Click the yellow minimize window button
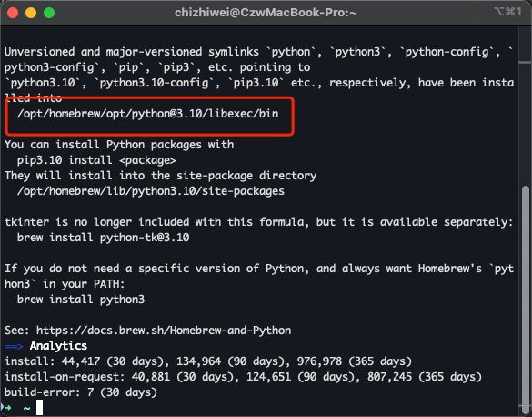Viewport: 532px width, 417px height. [31, 13]
